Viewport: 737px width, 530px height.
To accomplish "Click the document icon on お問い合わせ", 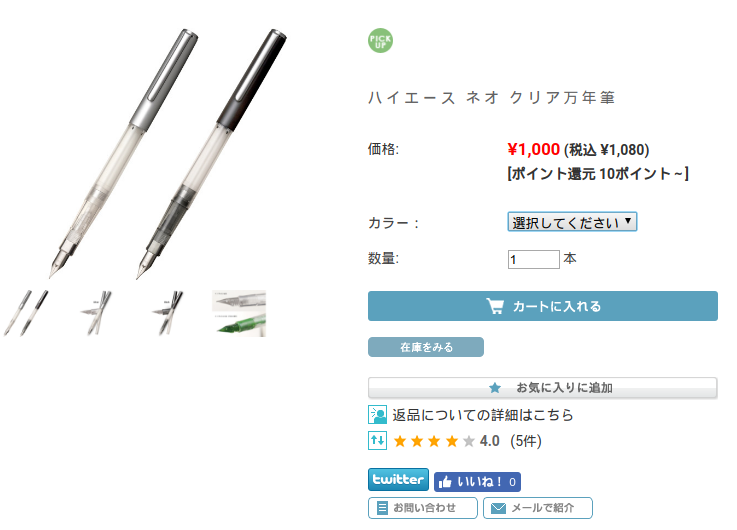I will [x=383, y=508].
